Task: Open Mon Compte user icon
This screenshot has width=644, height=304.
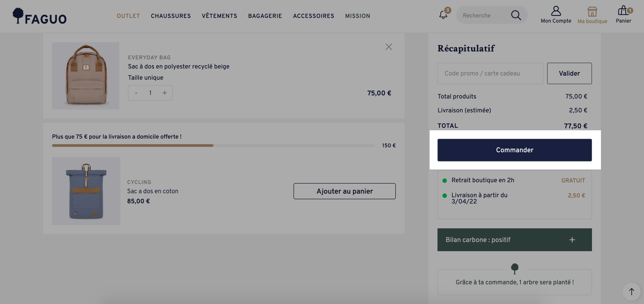Action: pyautogui.click(x=556, y=11)
